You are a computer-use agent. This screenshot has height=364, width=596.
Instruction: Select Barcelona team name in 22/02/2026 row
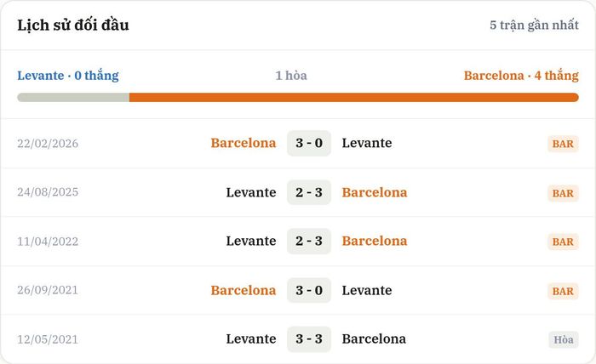tap(244, 143)
